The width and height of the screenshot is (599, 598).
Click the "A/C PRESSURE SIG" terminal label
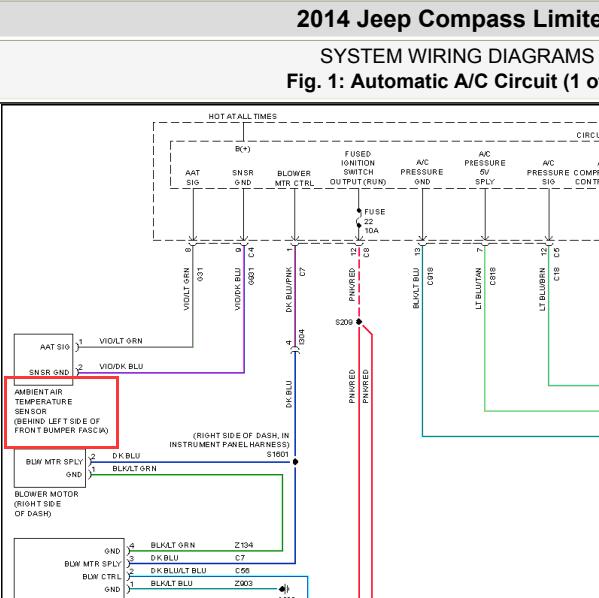point(548,172)
